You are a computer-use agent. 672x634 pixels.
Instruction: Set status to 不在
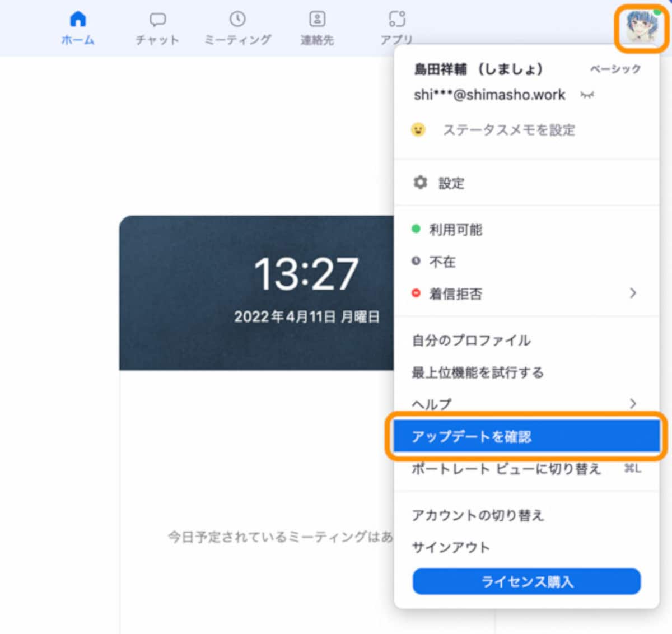526,262
